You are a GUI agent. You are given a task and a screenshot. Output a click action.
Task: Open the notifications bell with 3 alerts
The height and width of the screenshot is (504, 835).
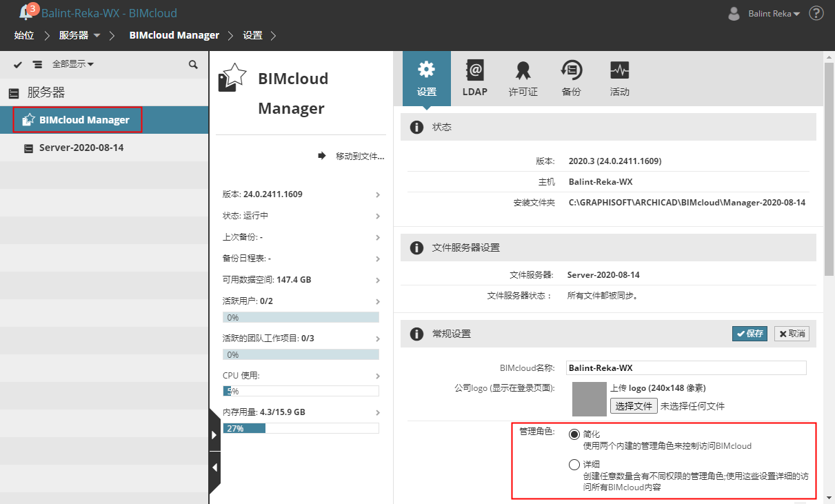[x=28, y=11]
